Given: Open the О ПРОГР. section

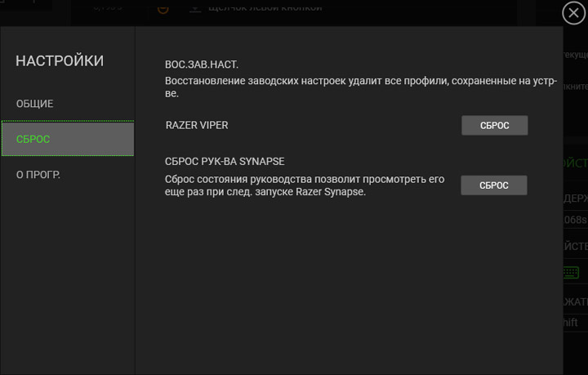Looking at the screenshot, I should [x=38, y=175].
